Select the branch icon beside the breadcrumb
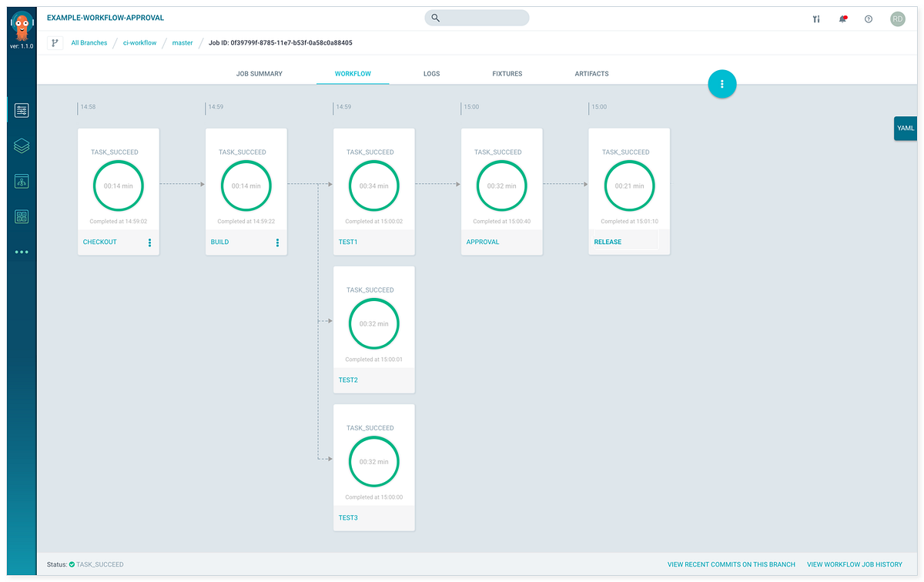This screenshot has width=924, height=582. [54, 42]
